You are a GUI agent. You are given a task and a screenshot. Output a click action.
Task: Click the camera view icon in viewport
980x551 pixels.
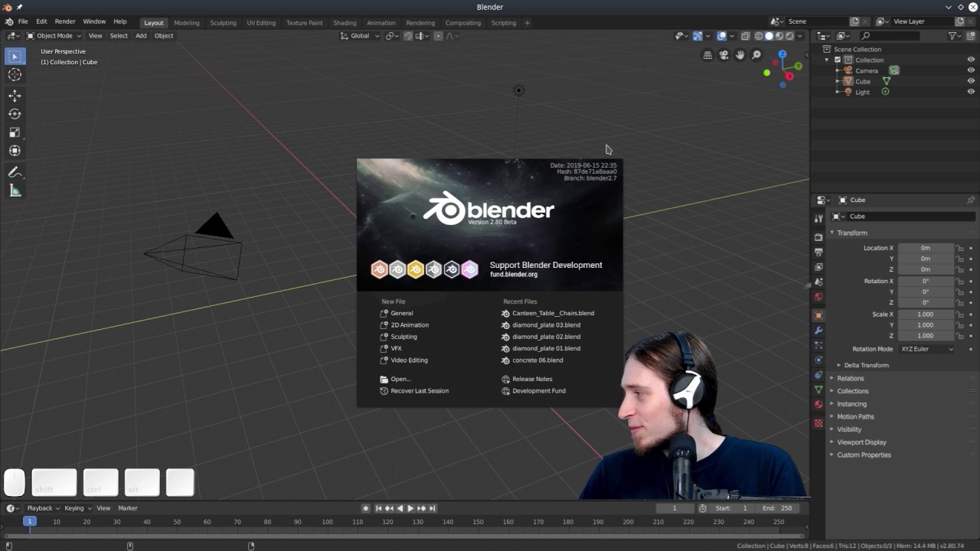click(724, 55)
